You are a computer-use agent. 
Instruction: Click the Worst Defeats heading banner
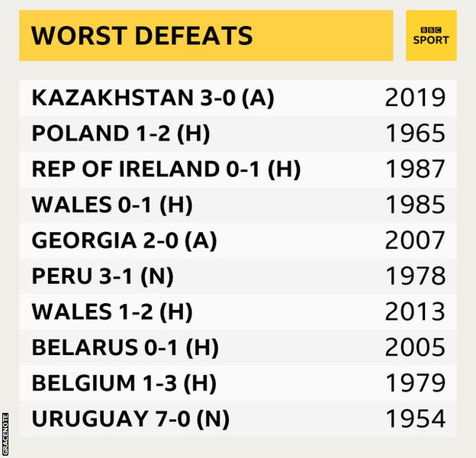coord(207,36)
